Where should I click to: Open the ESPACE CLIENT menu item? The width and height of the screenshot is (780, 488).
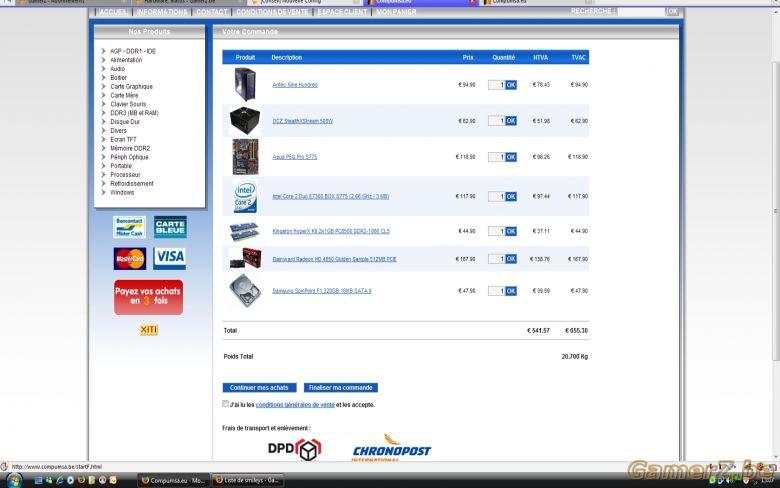click(x=342, y=12)
